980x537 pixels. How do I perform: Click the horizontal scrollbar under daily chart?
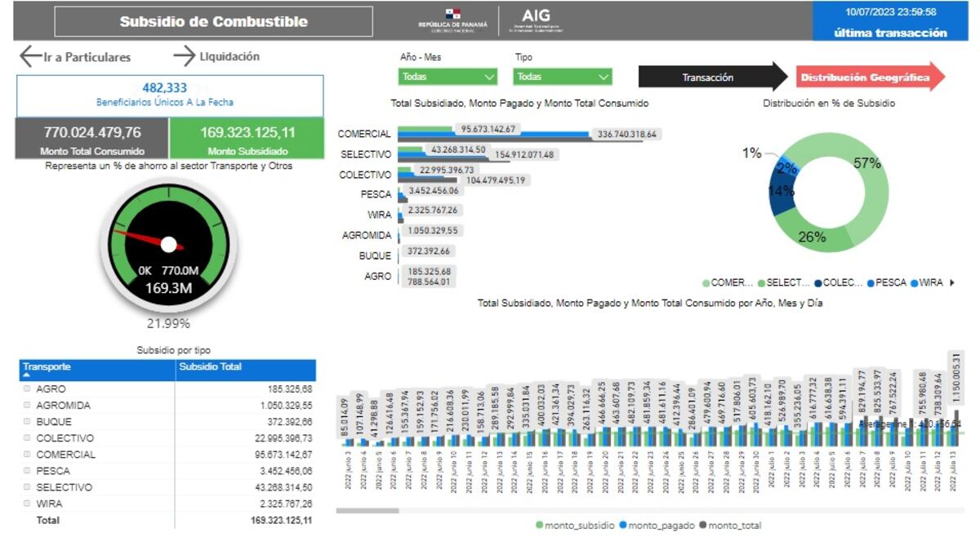click(x=367, y=511)
